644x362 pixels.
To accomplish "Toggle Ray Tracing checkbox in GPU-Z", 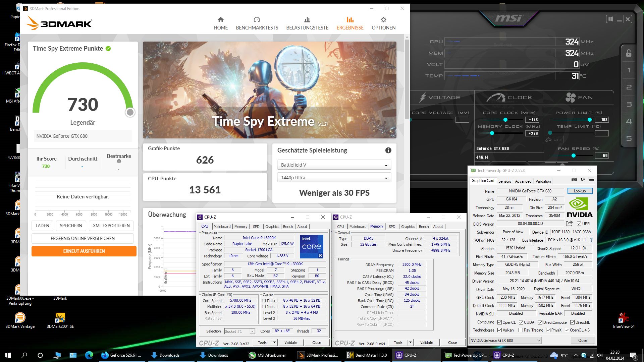I will tap(521, 330).
